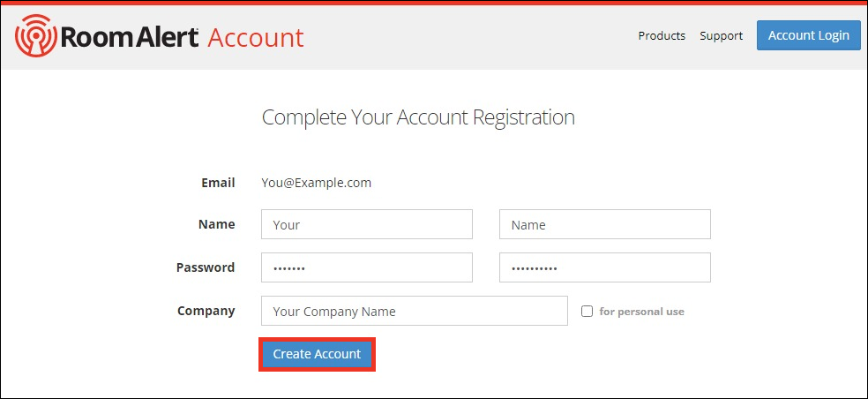
Task: Go to the Account Login page
Action: [x=809, y=35]
